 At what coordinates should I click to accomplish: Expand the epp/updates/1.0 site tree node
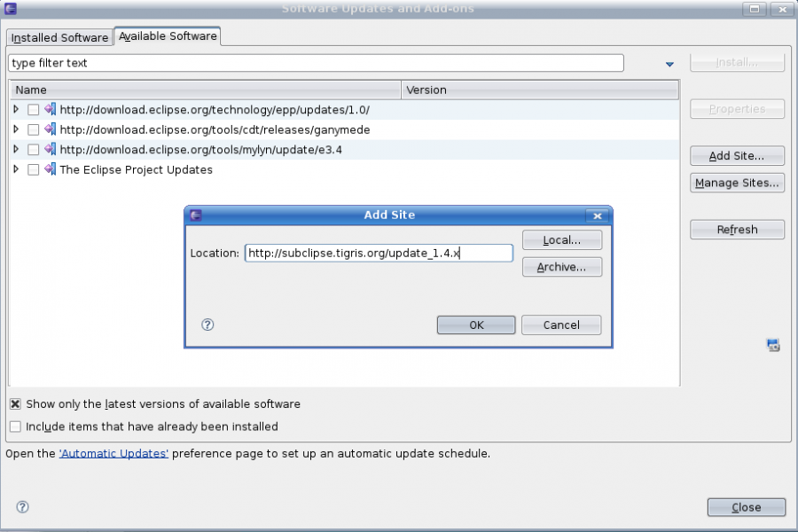[x=16, y=109]
